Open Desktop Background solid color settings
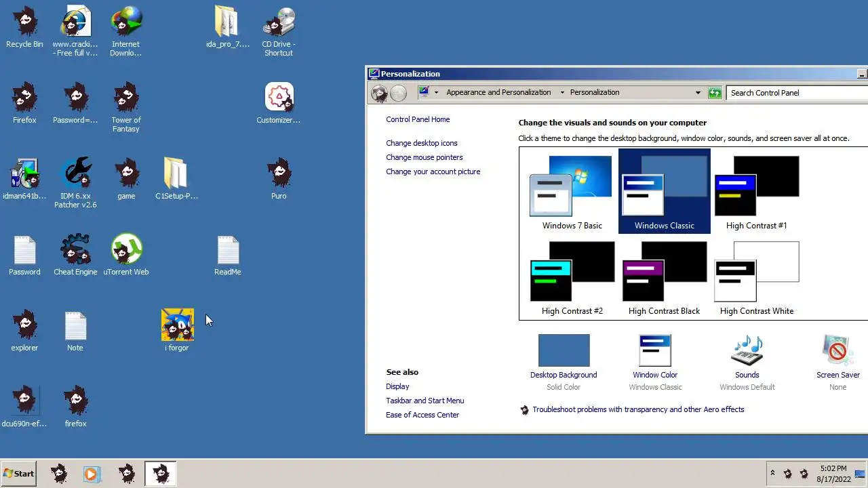This screenshot has height=488, width=868. coord(564,363)
